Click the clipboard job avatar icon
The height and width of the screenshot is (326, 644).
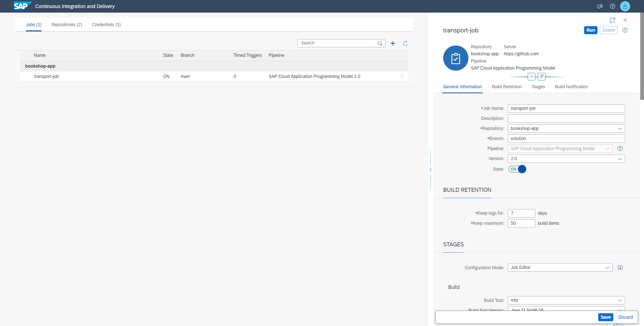coord(456,58)
